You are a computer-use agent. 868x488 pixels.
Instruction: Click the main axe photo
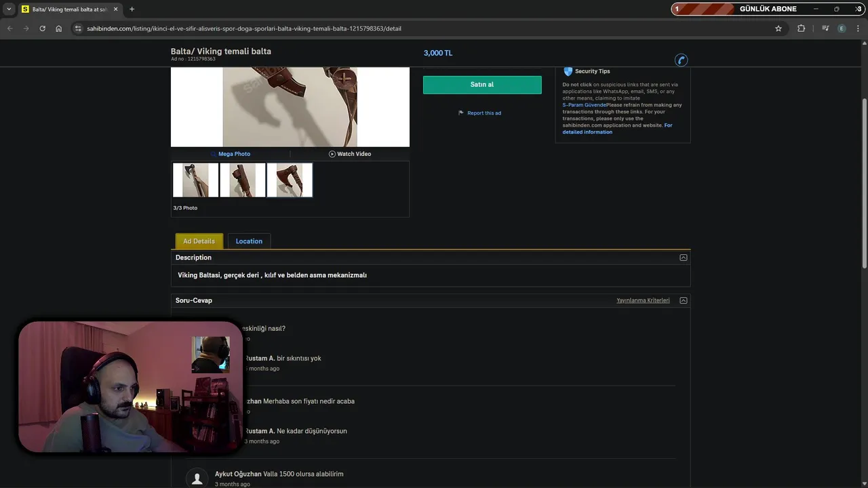coord(290,106)
